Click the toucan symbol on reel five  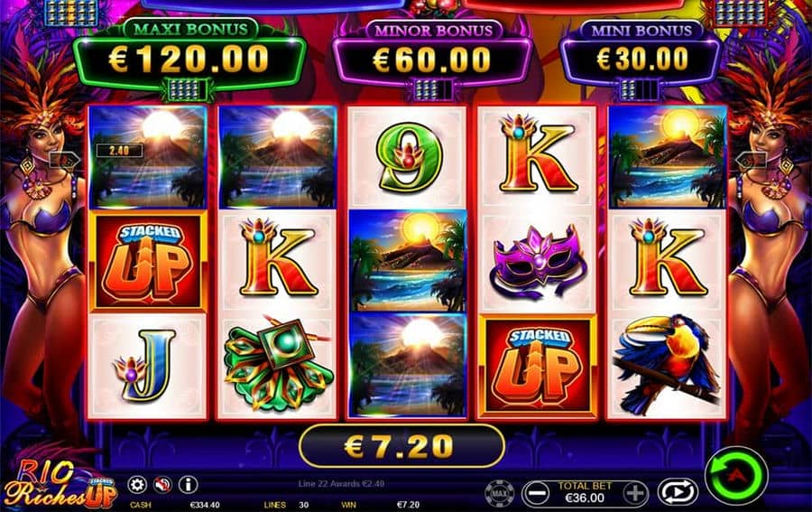[x=667, y=367]
